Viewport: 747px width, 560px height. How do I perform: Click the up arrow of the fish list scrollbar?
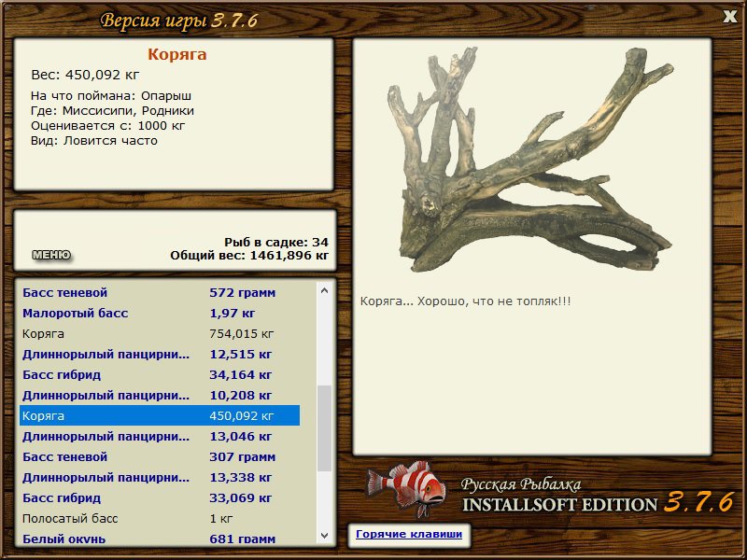tap(324, 290)
